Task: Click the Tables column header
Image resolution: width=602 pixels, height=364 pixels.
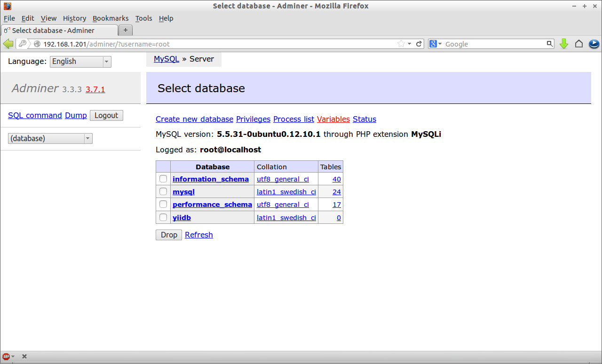Action: coord(331,167)
